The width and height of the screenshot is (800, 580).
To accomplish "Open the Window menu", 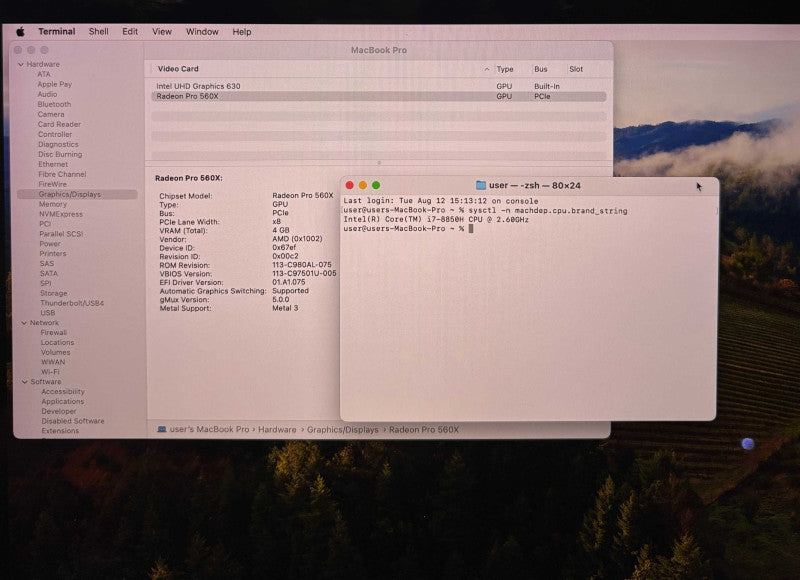I will pos(202,32).
